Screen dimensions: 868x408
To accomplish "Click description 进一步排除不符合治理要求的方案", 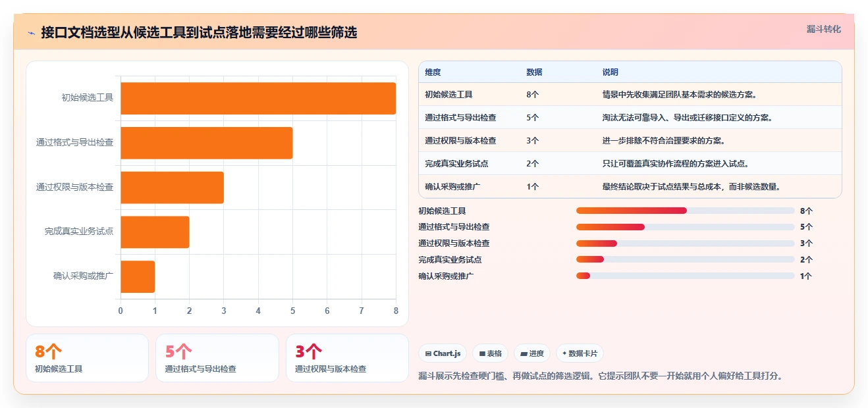I will point(664,141).
